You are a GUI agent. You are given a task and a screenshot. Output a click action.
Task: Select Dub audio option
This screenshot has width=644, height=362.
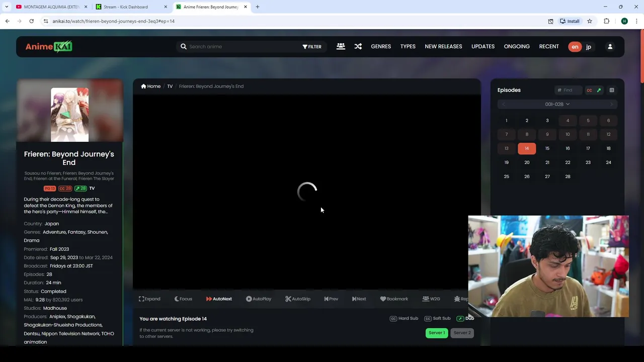click(x=465, y=318)
